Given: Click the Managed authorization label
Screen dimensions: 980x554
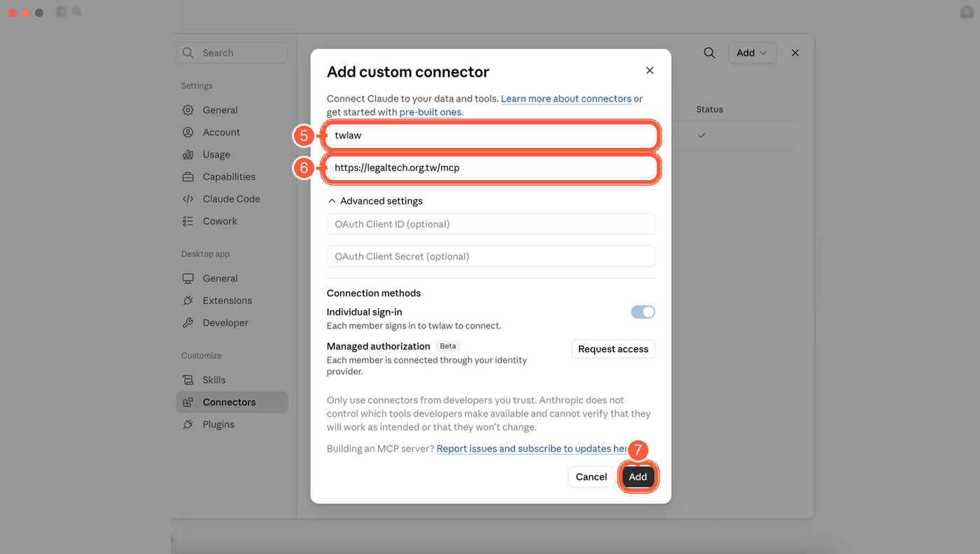Looking at the screenshot, I should pos(379,346).
